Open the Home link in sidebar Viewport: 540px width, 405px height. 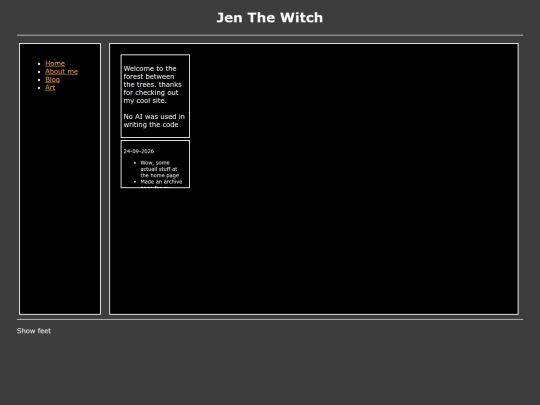pos(55,64)
